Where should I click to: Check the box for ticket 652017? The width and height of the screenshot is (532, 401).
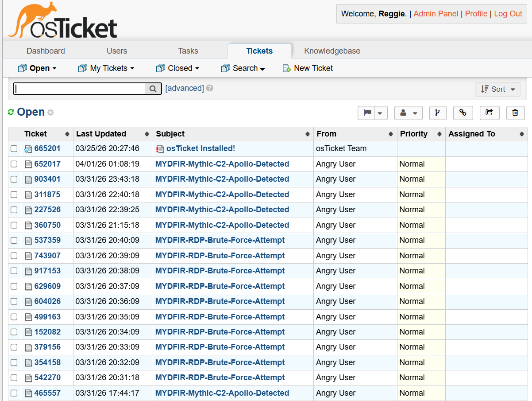pyautogui.click(x=14, y=164)
